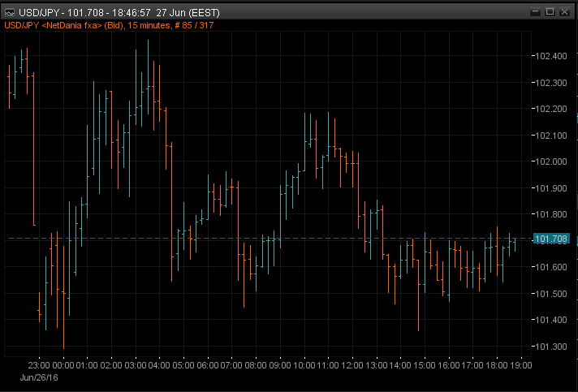Screen dimensions: 578x392
Task: Click the 101.400 price axis label
Action: pos(550,320)
